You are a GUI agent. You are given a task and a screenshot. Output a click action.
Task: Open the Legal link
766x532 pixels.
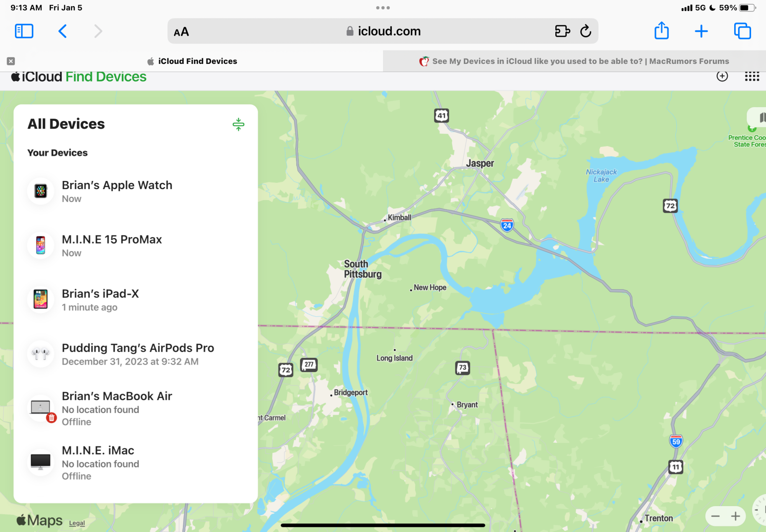[77, 523]
